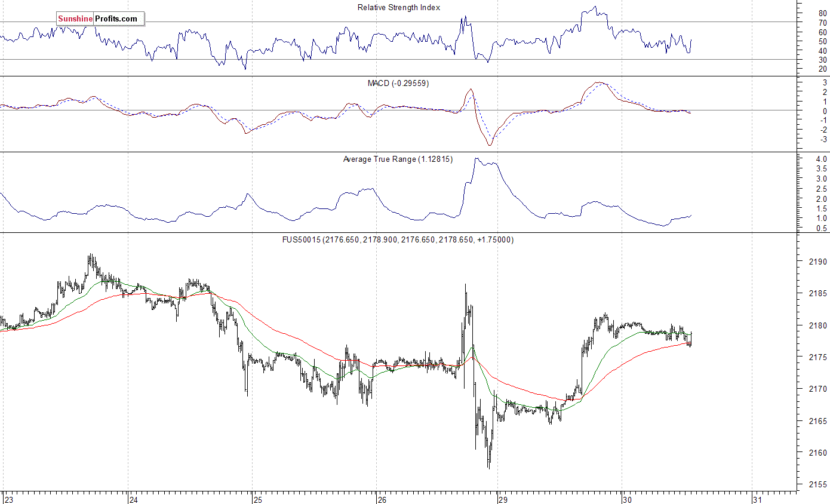Click the FUS50015 price chart title
The width and height of the screenshot is (830, 504).
click(x=398, y=239)
